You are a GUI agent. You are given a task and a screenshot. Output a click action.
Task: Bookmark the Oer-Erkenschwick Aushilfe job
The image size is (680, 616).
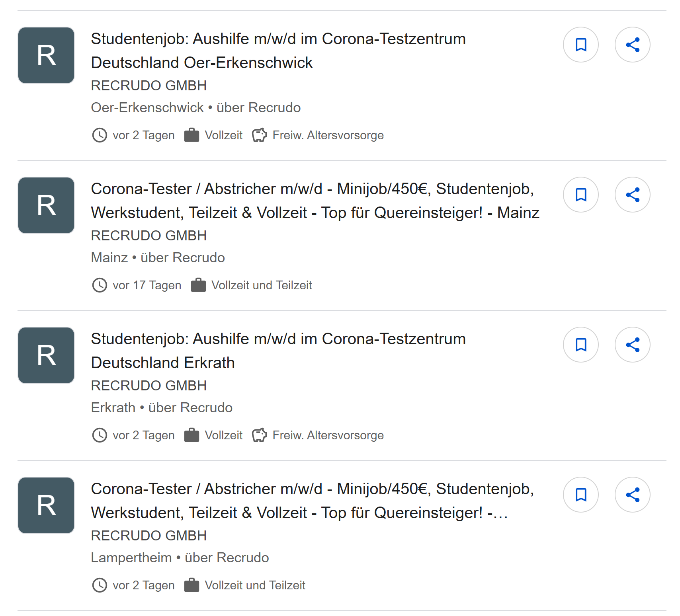coord(581,45)
